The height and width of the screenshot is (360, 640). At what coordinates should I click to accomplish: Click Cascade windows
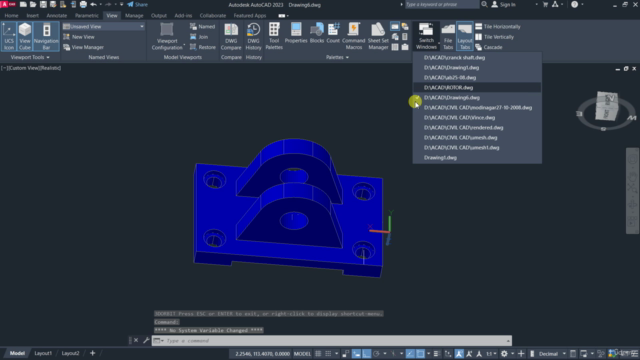pos(489,47)
